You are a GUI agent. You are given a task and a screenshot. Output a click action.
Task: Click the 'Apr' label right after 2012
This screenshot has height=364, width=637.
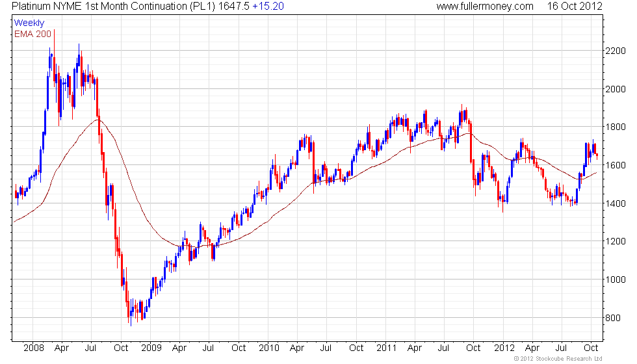[532, 348]
